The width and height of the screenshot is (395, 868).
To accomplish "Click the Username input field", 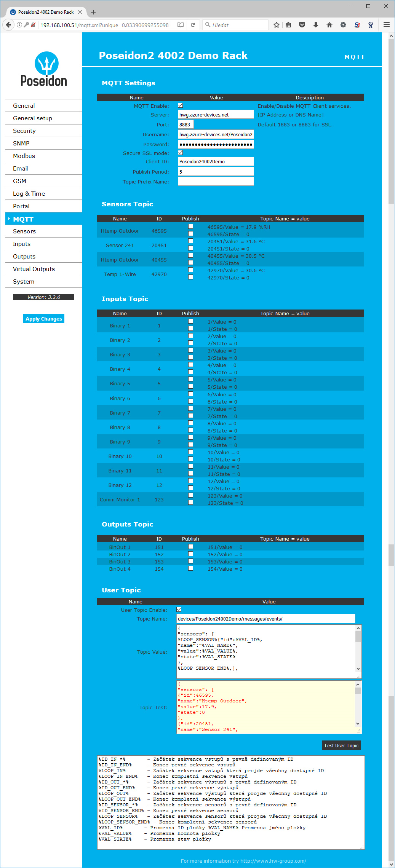I will [216, 134].
